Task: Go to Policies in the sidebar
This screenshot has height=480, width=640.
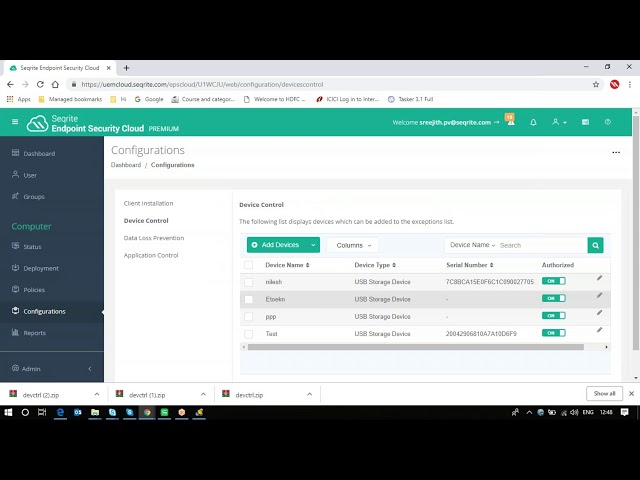Action: (x=34, y=289)
